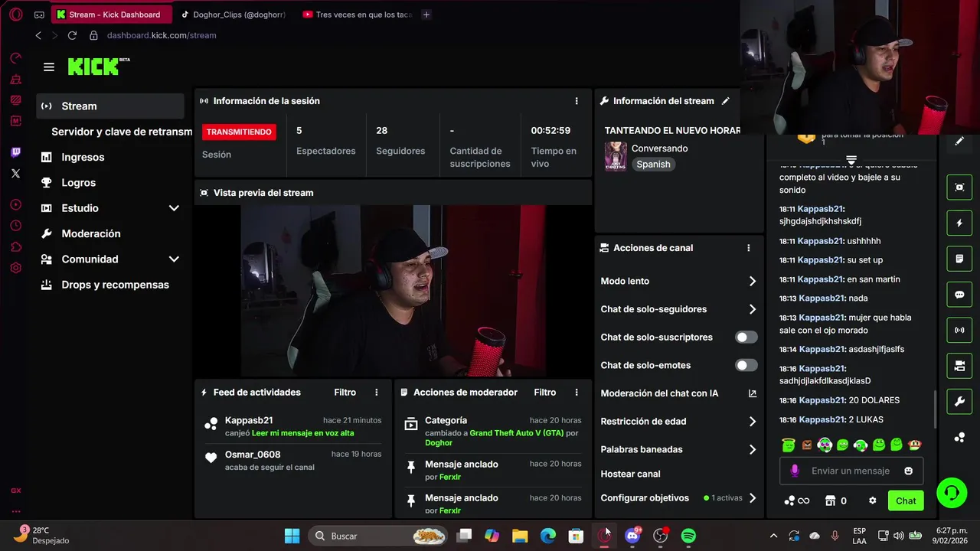
Task: Open Discord from Windows taskbar
Action: pyautogui.click(x=632, y=536)
